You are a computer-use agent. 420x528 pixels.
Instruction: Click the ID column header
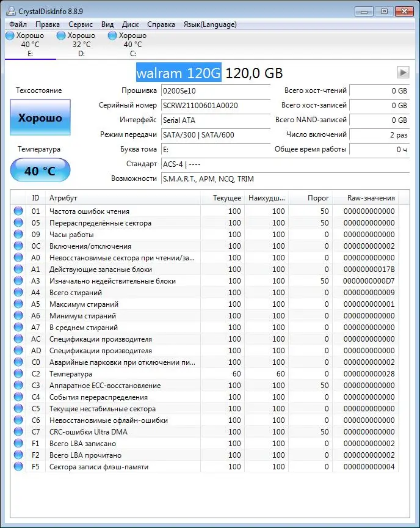click(35, 198)
